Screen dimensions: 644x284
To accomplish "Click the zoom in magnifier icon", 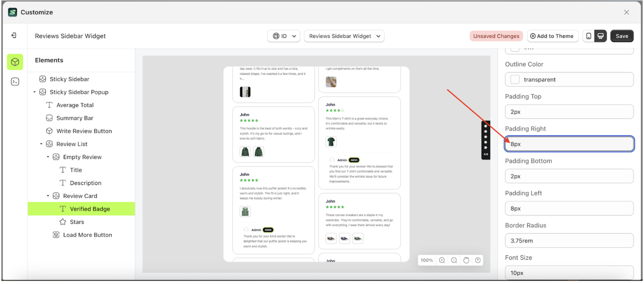I will [442, 260].
